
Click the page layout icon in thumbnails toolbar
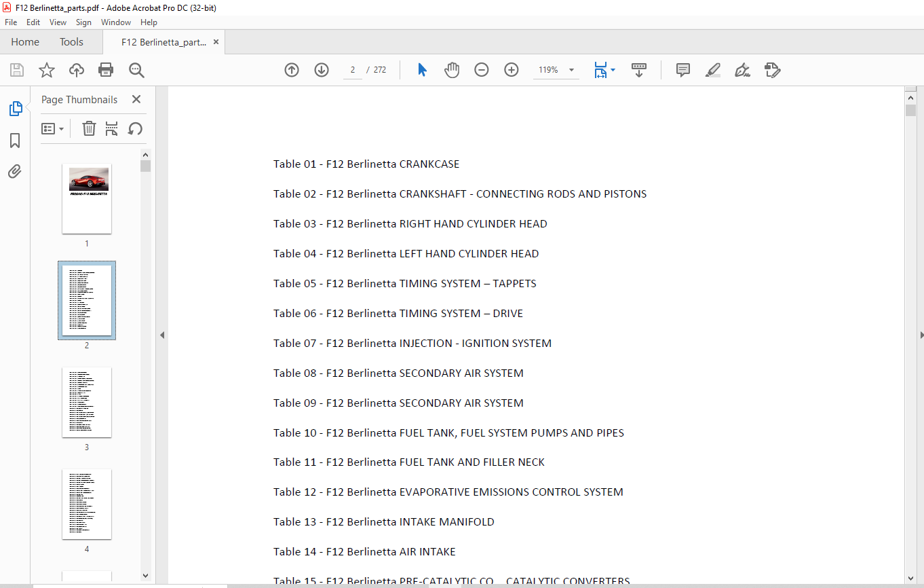point(112,128)
